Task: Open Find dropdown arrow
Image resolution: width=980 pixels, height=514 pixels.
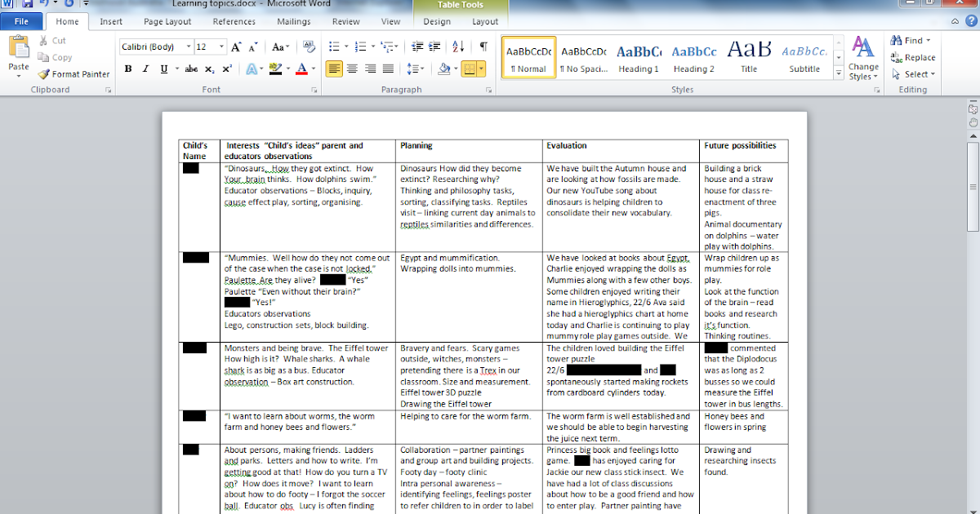Action: [929, 41]
